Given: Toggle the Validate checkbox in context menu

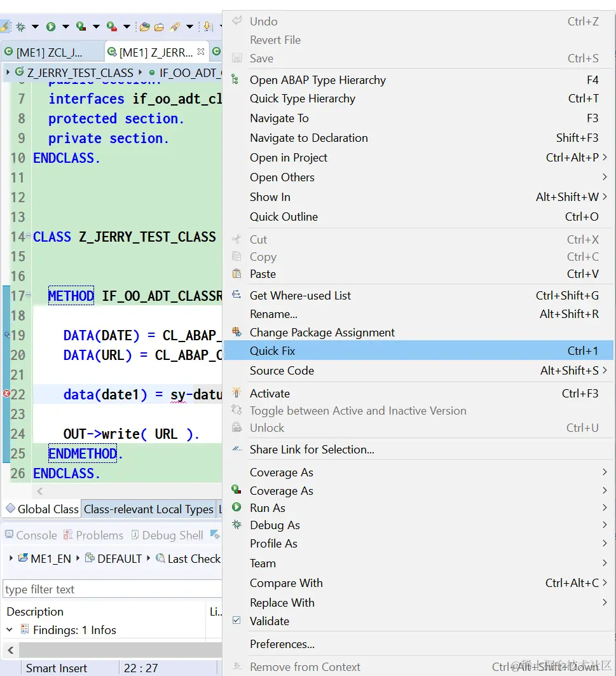Looking at the screenshot, I should pyautogui.click(x=236, y=621).
